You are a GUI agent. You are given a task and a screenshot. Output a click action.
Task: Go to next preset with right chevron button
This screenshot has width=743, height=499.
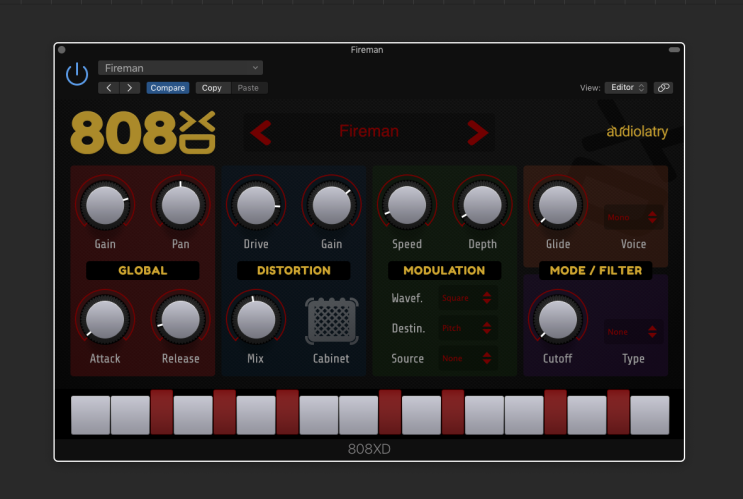tap(129, 88)
